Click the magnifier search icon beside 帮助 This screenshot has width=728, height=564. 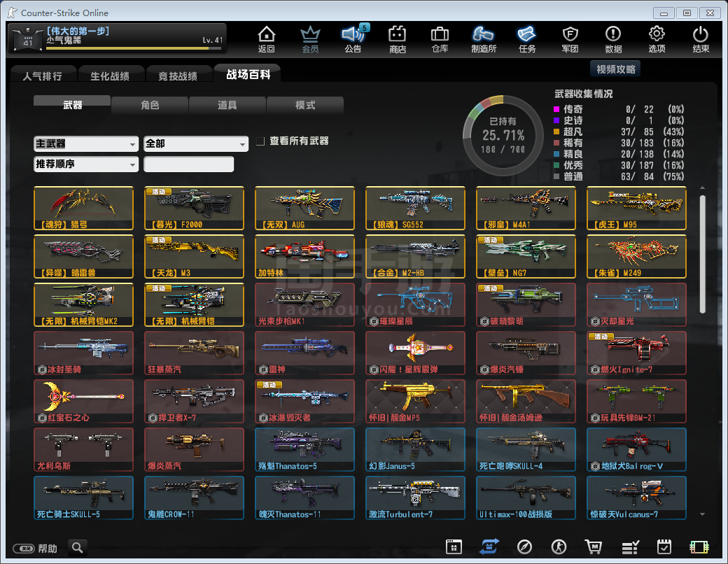(x=78, y=548)
